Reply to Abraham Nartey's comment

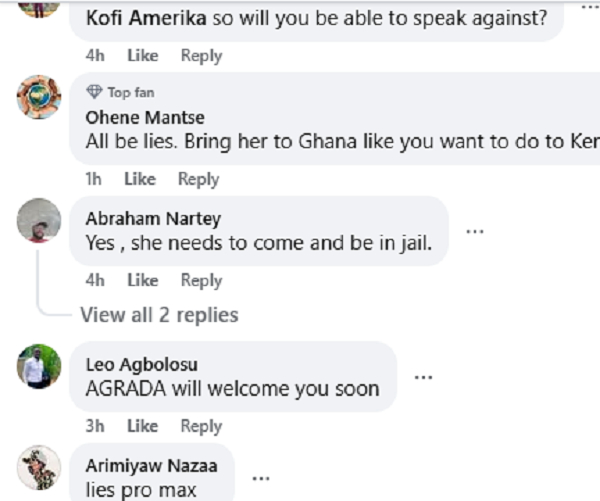tap(201, 280)
